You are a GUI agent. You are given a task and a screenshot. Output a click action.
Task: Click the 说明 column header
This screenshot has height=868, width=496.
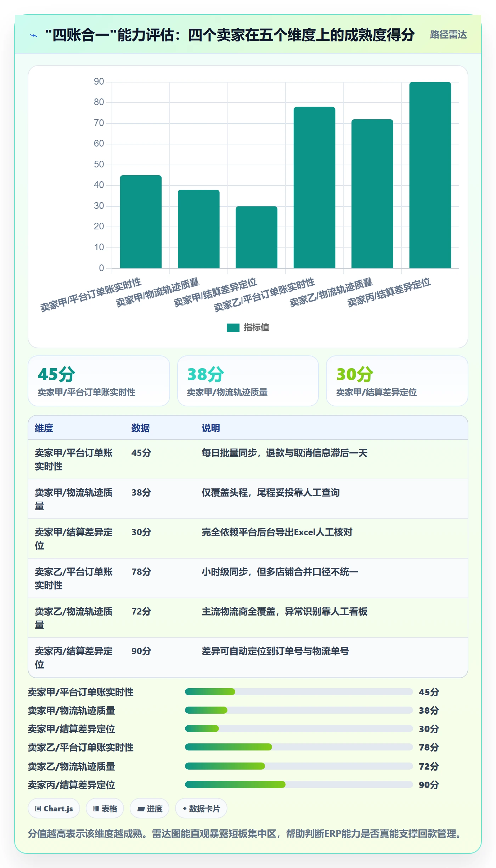(x=211, y=428)
